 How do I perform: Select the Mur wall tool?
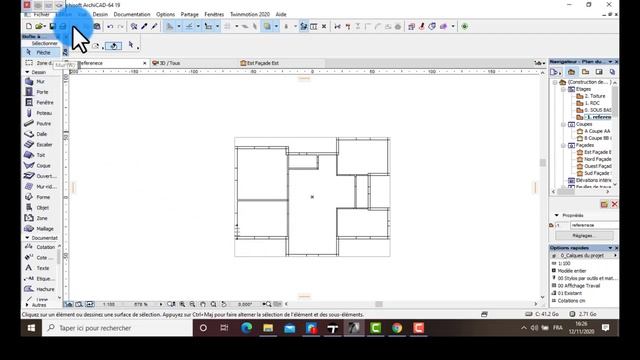coord(40,81)
